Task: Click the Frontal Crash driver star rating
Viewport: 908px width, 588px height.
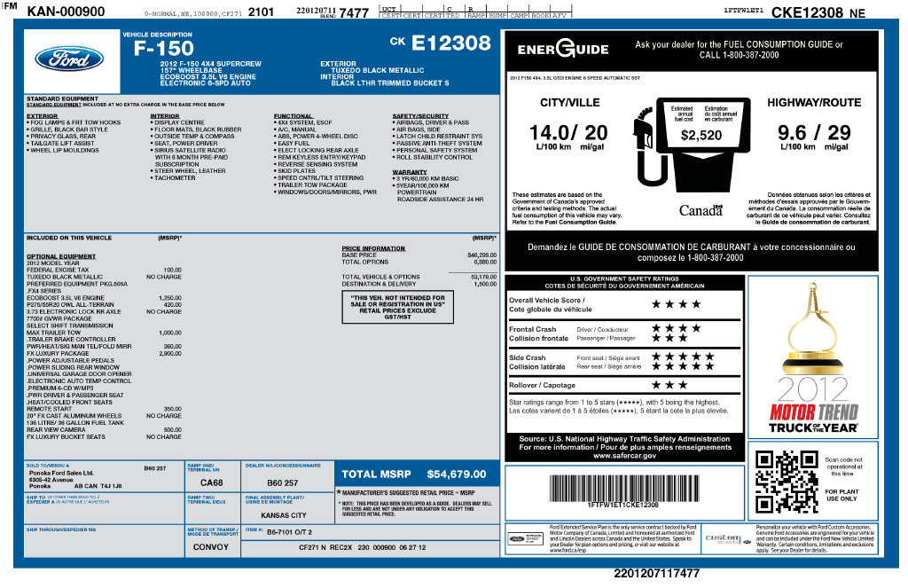Action: click(676, 328)
